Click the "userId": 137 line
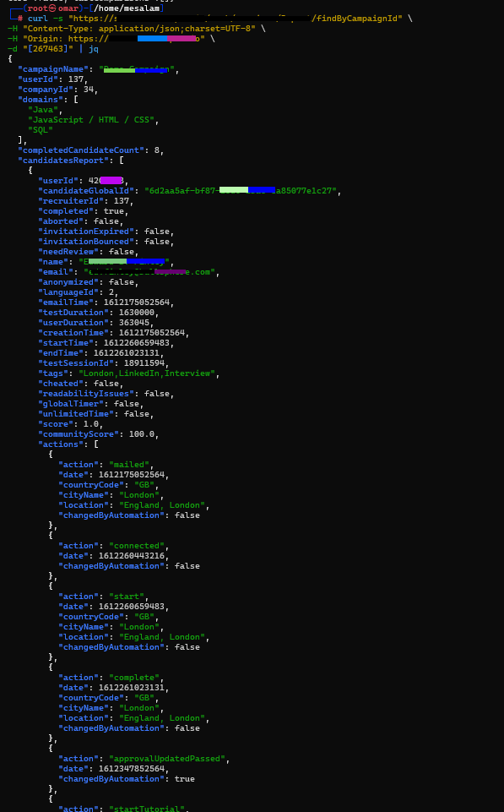 (x=53, y=79)
